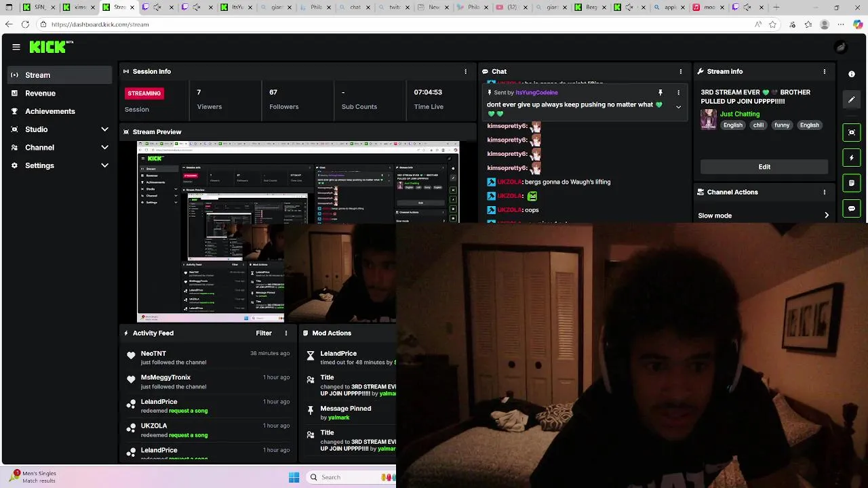Open browser three-dot settings menu
Viewport: 868px width, 488px height.
coord(841,24)
